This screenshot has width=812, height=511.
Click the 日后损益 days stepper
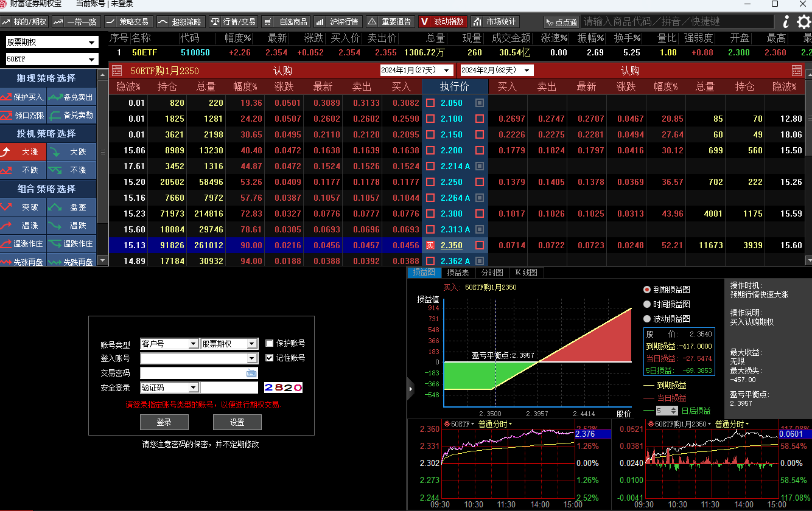click(667, 411)
